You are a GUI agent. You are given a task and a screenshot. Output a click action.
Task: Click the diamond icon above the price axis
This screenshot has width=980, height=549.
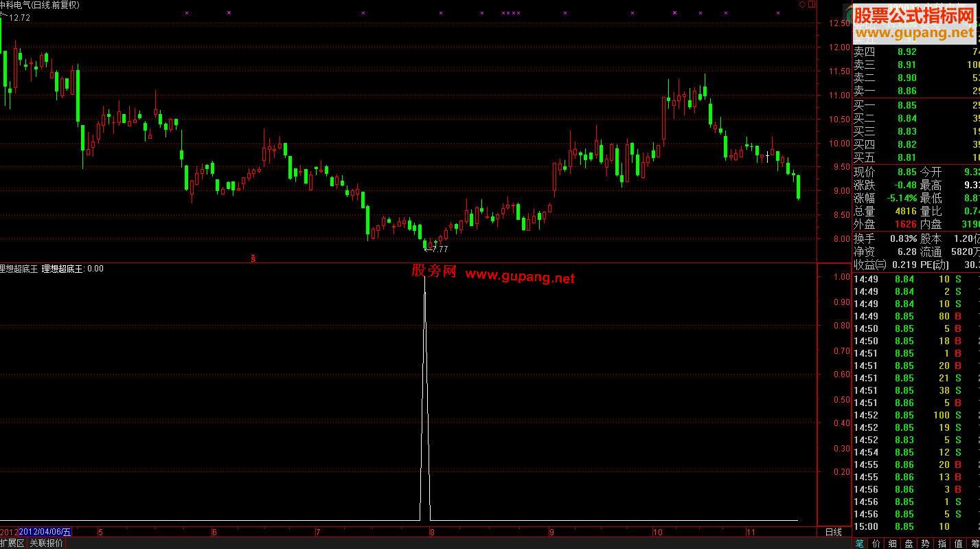pos(803,4)
